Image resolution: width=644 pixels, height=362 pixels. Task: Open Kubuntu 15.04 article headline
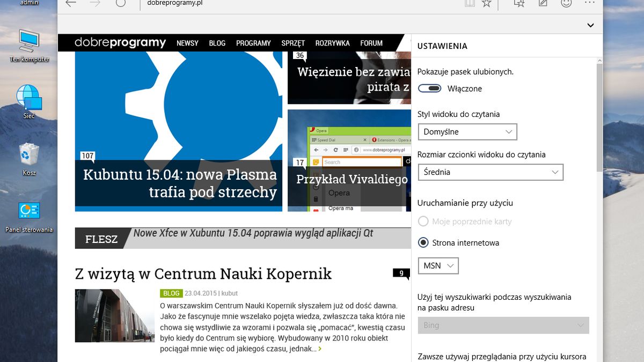[180, 183]
